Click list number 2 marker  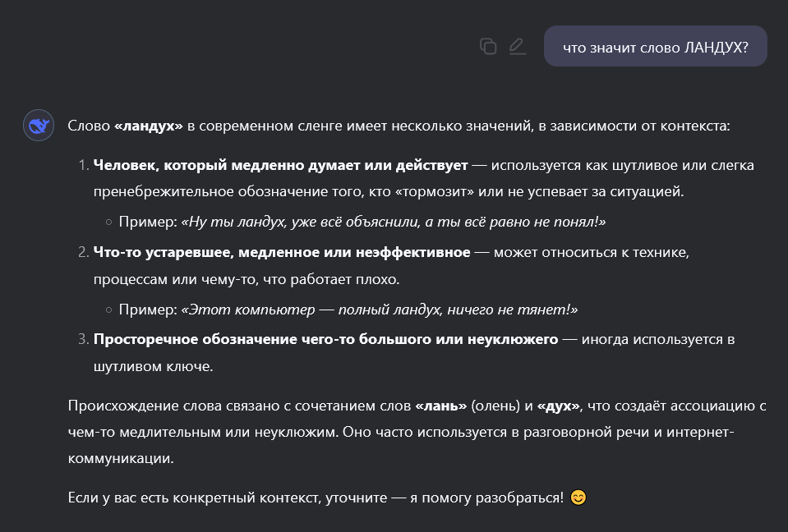pos(83,252)
